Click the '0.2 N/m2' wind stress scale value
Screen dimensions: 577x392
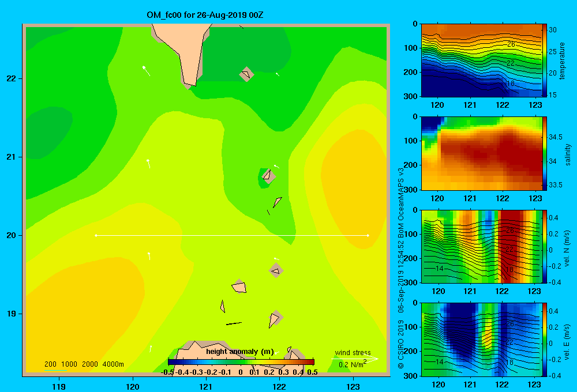(x=353, y=364)
